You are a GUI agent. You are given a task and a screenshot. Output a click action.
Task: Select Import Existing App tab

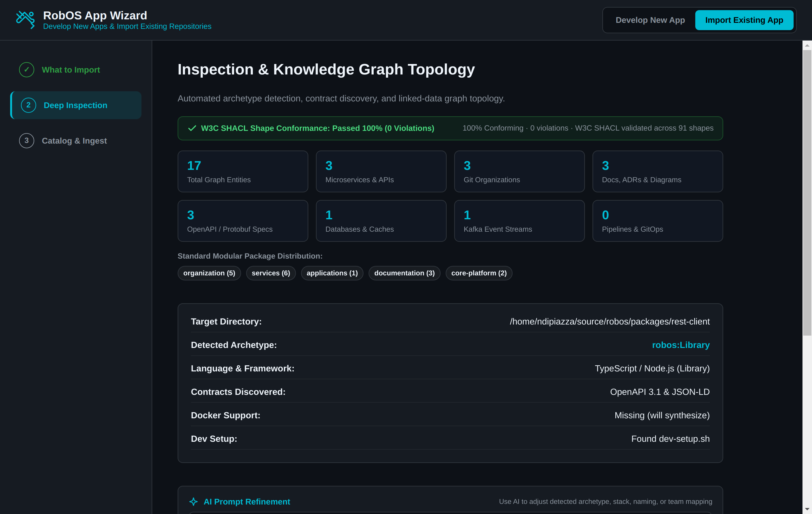tap(744, 20)
